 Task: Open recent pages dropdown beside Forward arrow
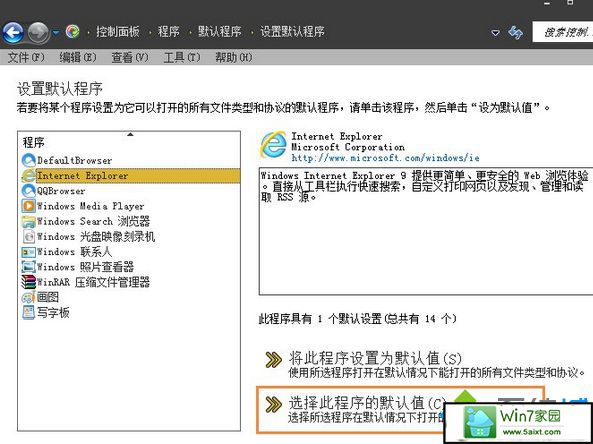(56, 33)
